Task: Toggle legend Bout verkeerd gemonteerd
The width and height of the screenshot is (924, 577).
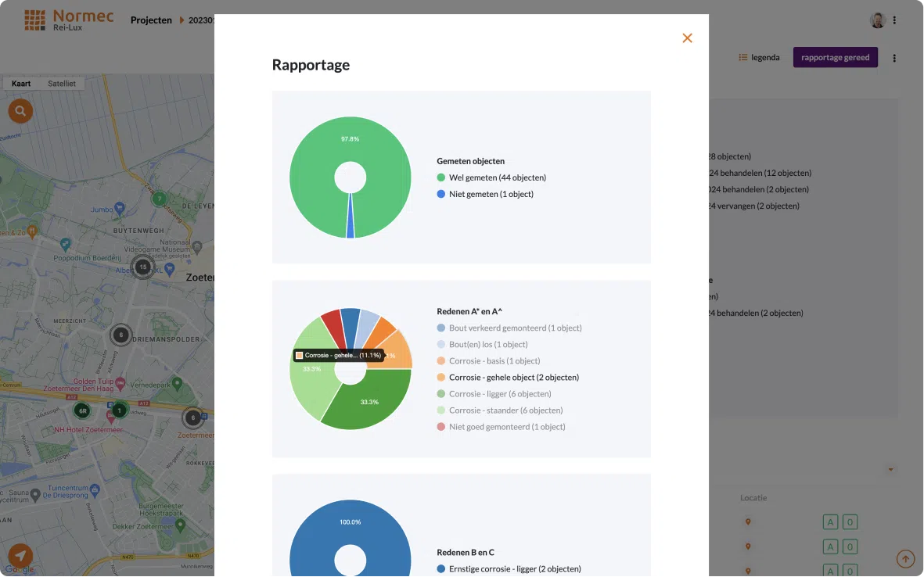Action: pos(509,328)
